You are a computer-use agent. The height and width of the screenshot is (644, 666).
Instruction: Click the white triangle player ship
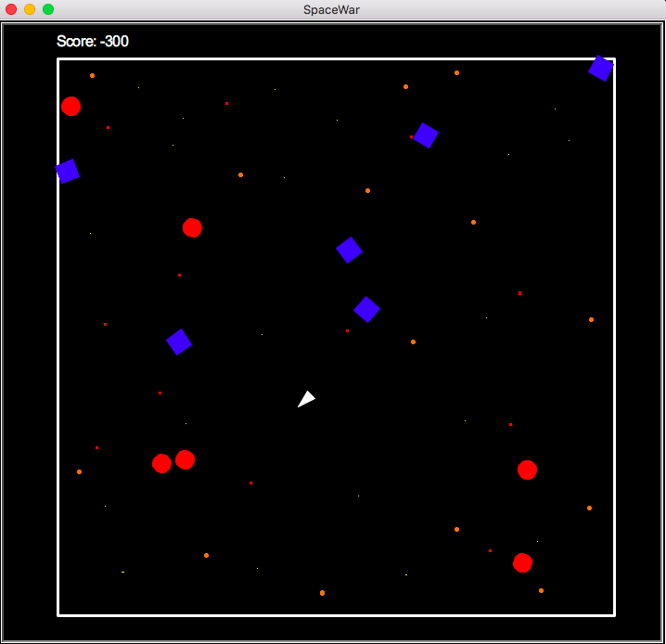(306, 400)
